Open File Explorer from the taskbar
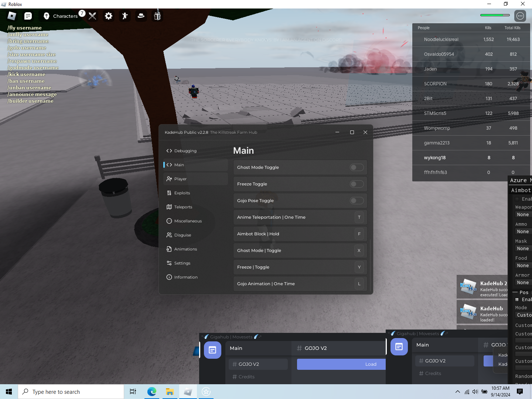This screenshot has width=532, height=399. 170,392
